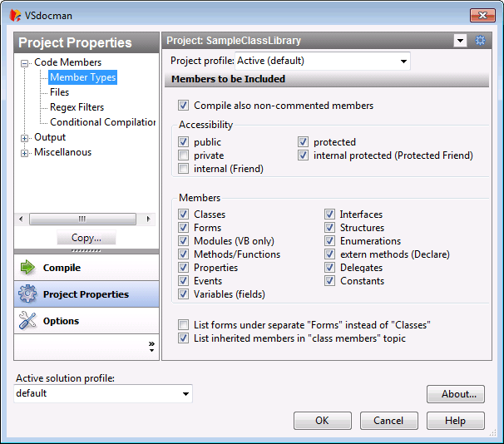Select Regex Filters in the tree
The width and height of the screenshot is (504, 444).
click(x=77, y=107)
